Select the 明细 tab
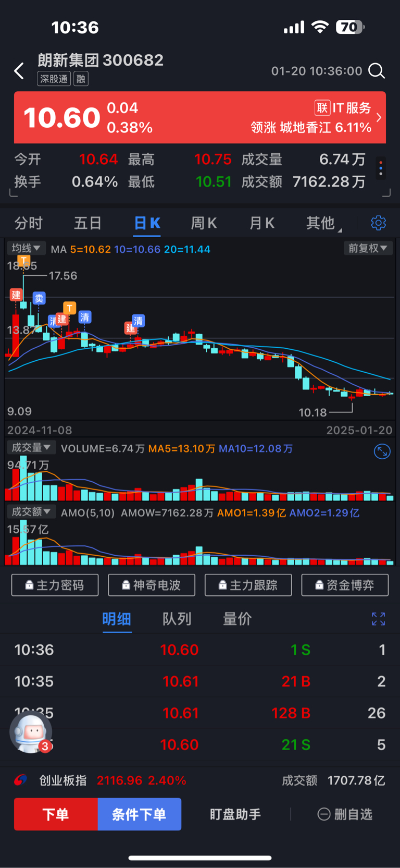This screenshot has height=868, width=400. pyautogui.click(x=117, y=619)
